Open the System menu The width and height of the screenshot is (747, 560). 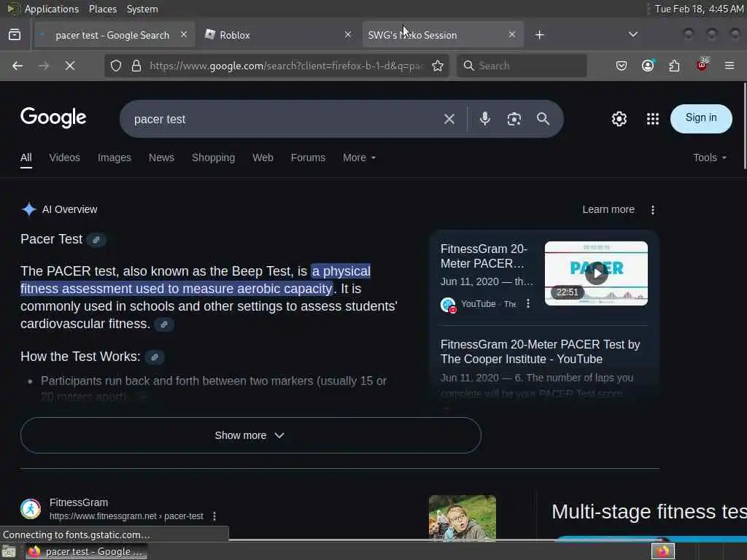click(x=142, y=9)
